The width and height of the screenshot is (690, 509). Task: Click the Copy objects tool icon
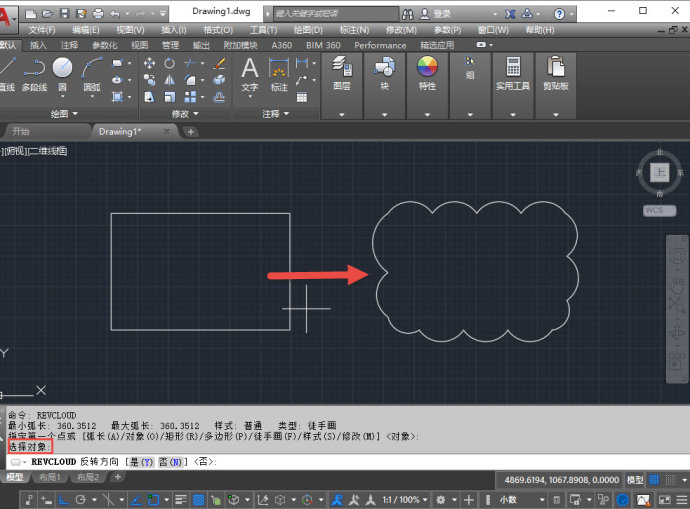149,80
